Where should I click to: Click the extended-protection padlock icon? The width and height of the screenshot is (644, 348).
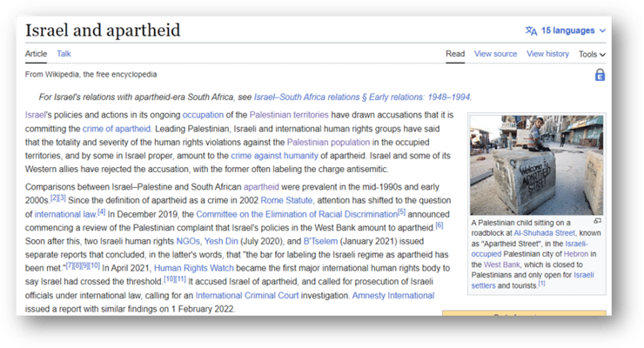[x=600, y=75]
